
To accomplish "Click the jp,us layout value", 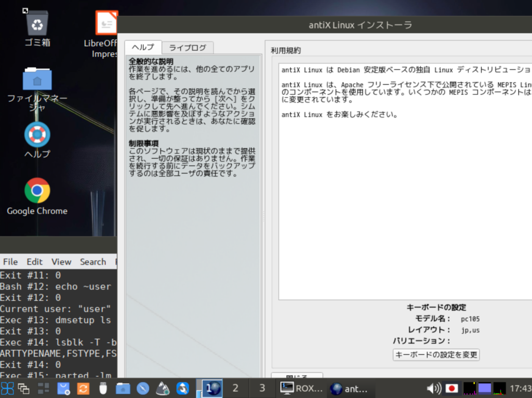I will 470,330.
